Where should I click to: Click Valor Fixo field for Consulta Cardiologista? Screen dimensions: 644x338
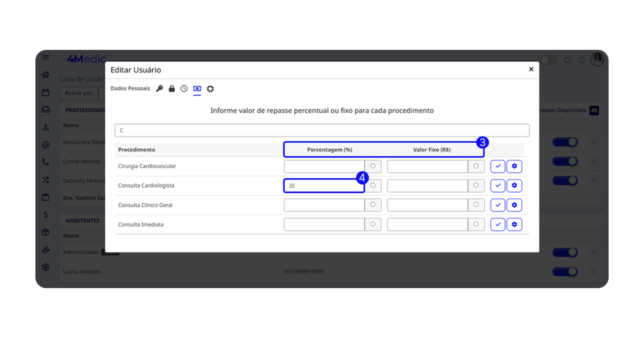(x=427, y=186)
